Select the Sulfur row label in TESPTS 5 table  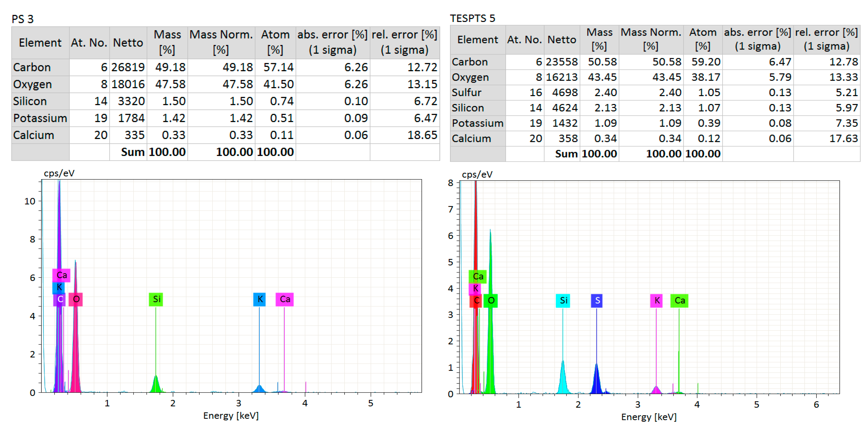[466, 93]
